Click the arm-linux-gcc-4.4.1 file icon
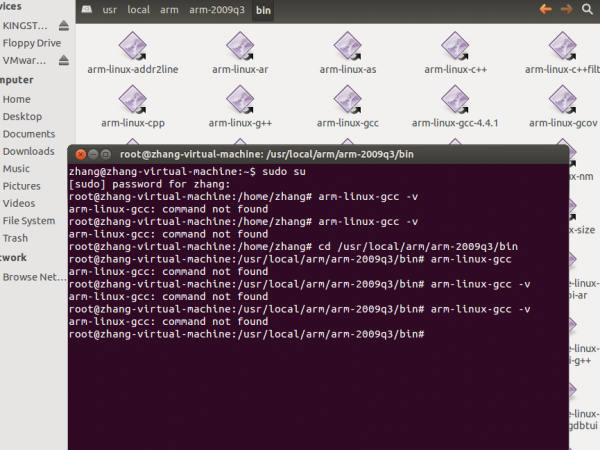The image size is (600, 450). [x=454, y=100]
